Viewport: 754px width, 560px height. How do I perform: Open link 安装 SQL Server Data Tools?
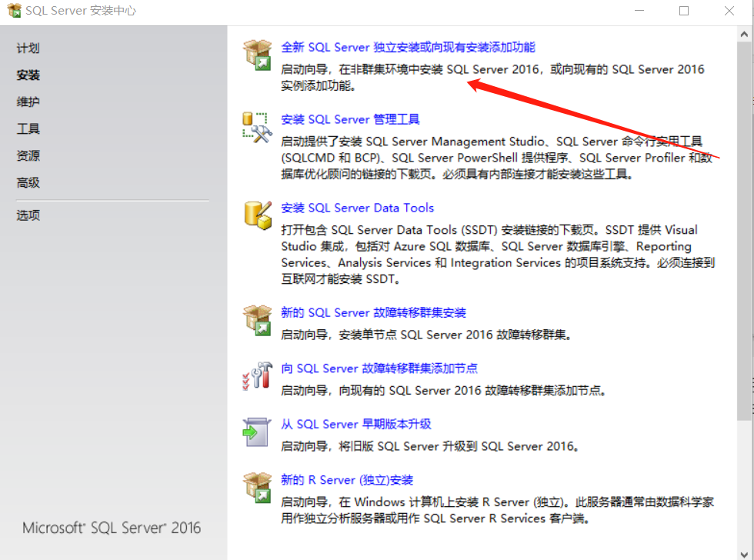pos(357,208)
